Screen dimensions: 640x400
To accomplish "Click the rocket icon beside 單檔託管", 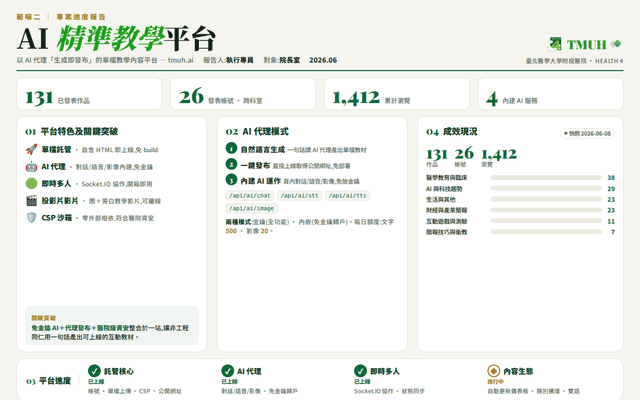I will pos(31,149).
